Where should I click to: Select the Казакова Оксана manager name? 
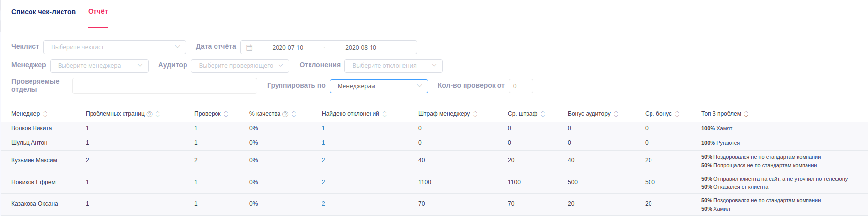pos(34,204)
